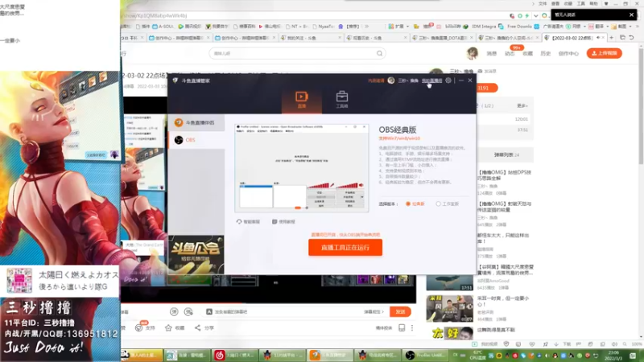This screenshot has height=362, width=644.
Task: Click the 收藏 star icon below video
Action: click(x=168, y=328)
